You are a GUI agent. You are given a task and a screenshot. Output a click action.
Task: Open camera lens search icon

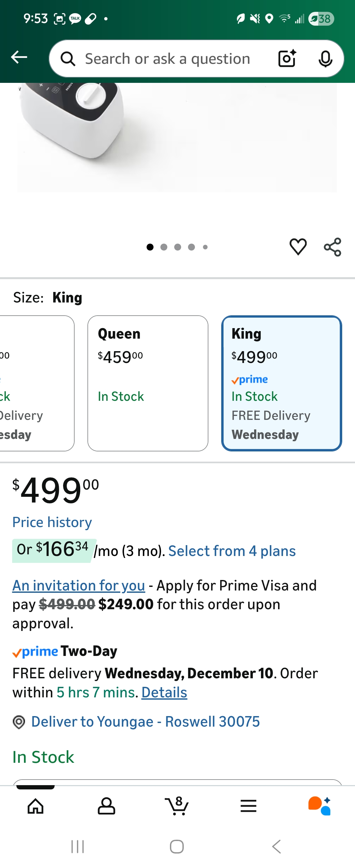(287, 59)
